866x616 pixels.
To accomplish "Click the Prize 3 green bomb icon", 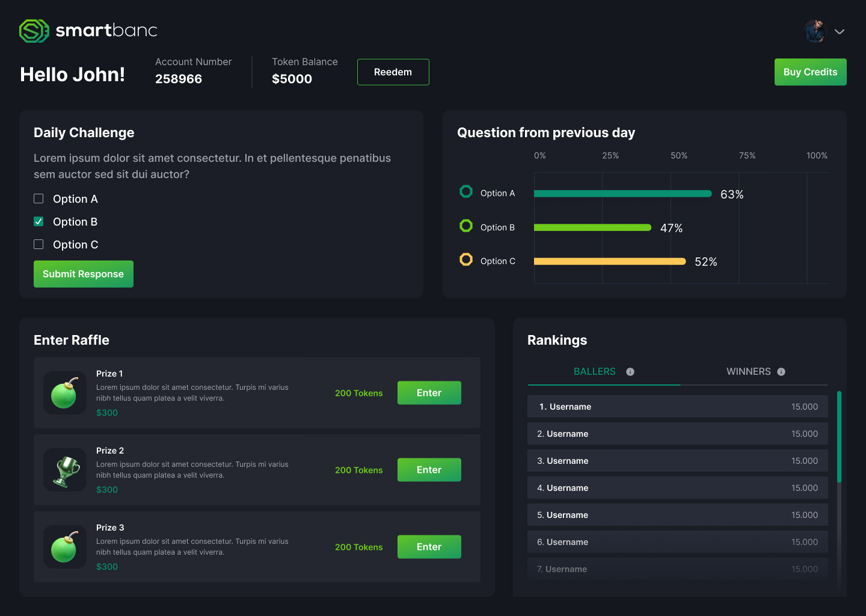I will tap(64, 547).
